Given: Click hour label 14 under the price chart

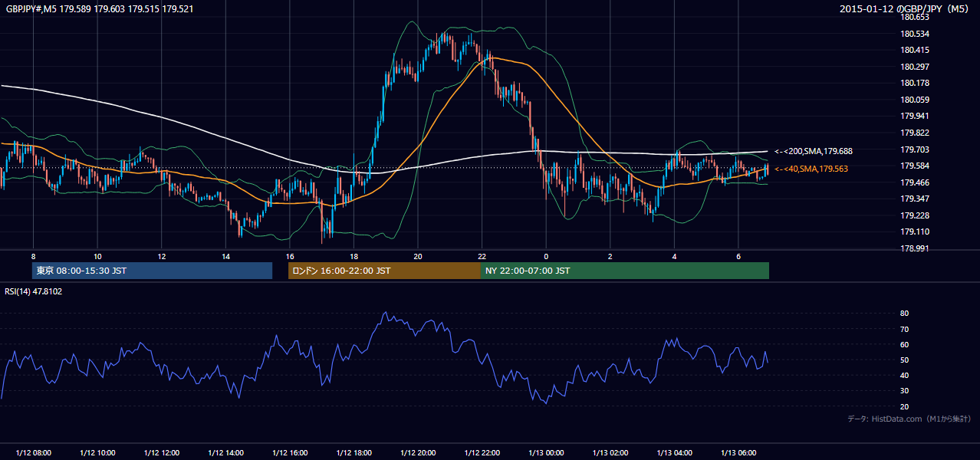Looking at the screenshot, I should (225, 256).
